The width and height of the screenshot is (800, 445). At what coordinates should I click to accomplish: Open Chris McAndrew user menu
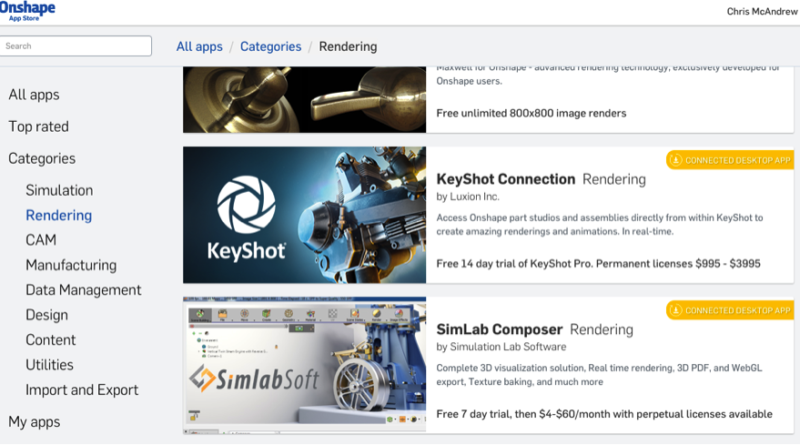(762, 11)
